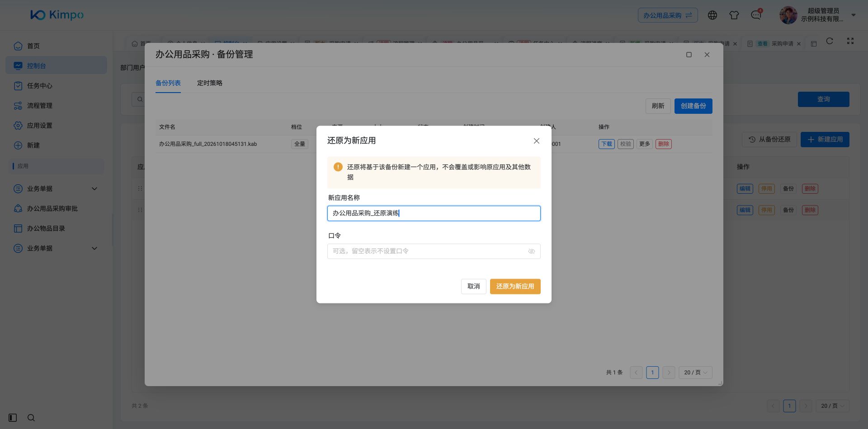The image size is (868, 429).
Task: Click the 查询 button
Action: tap(824, 99)
